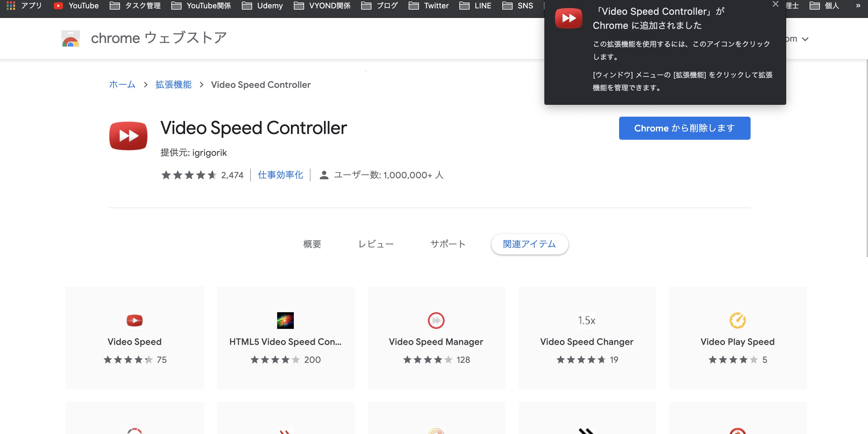The height and width of the screenshot is (434, 868).
Task: Click the stars with 19 ratings
Action: [x=581, y=360]
